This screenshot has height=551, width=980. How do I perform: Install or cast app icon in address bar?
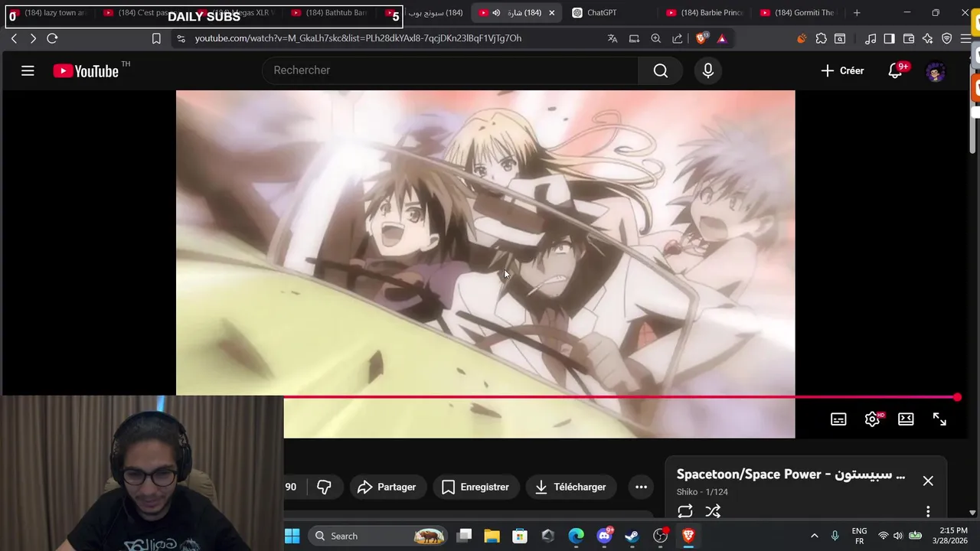[x=634, y=38]
